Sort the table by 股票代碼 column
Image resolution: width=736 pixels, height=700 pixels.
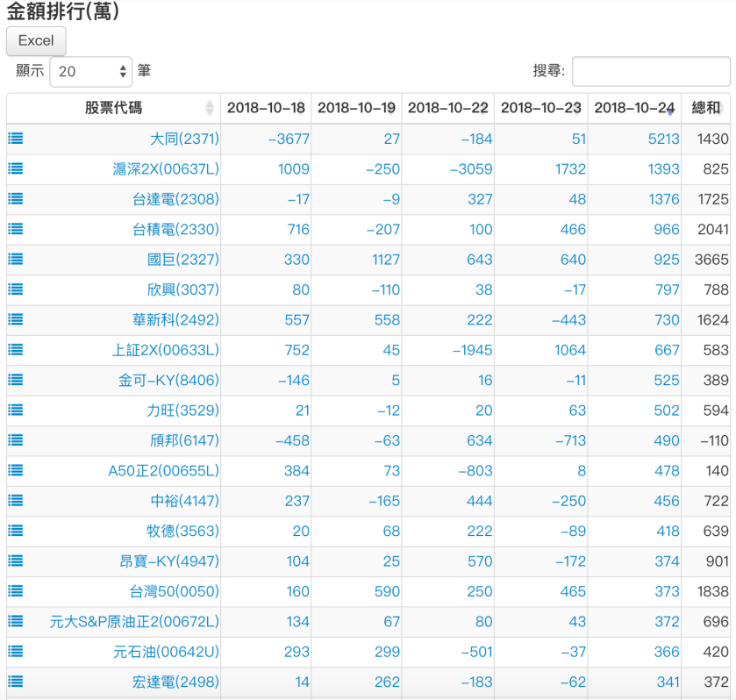113,108
